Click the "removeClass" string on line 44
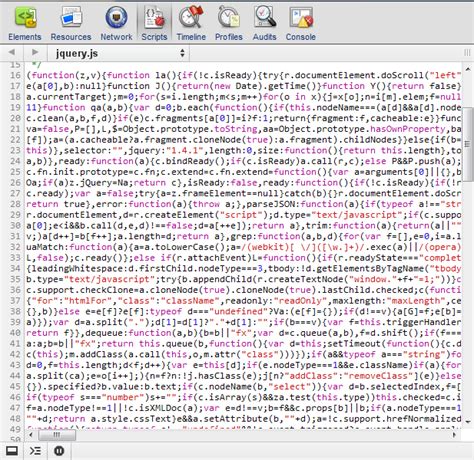Image resolution: width=474 pixels, height=460 pixels. point(378,376)
